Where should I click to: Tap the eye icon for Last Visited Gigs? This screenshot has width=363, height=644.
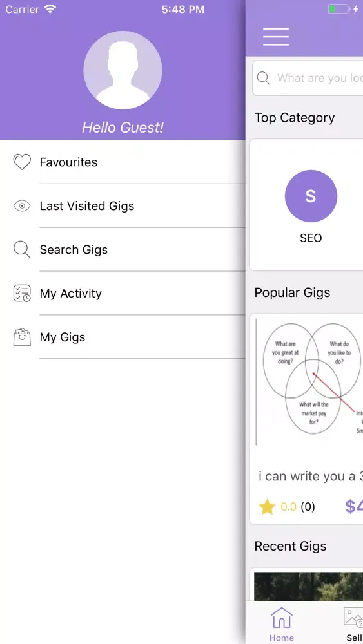pos(22,206)
